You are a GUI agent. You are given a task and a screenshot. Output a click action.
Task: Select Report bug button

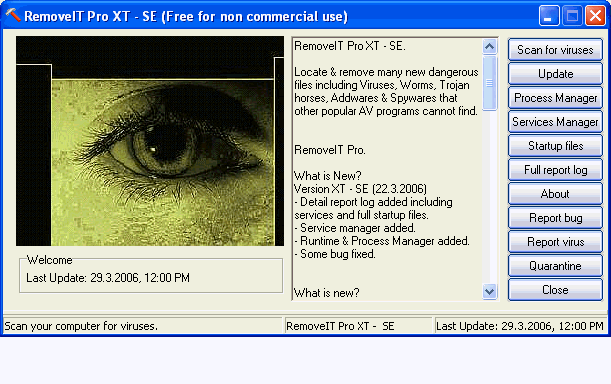coord(555,218)
